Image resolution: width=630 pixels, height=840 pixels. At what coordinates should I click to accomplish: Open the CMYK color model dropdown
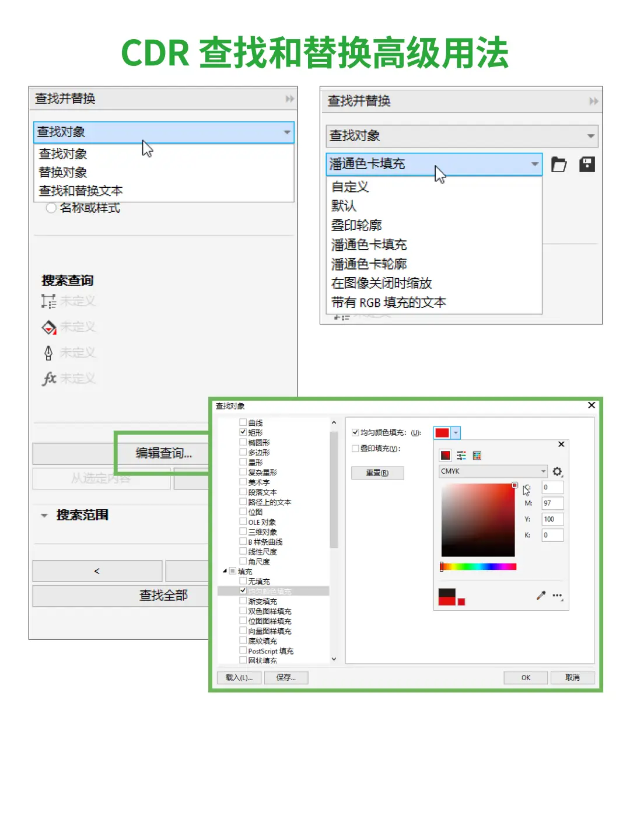[x=492, y=471]
